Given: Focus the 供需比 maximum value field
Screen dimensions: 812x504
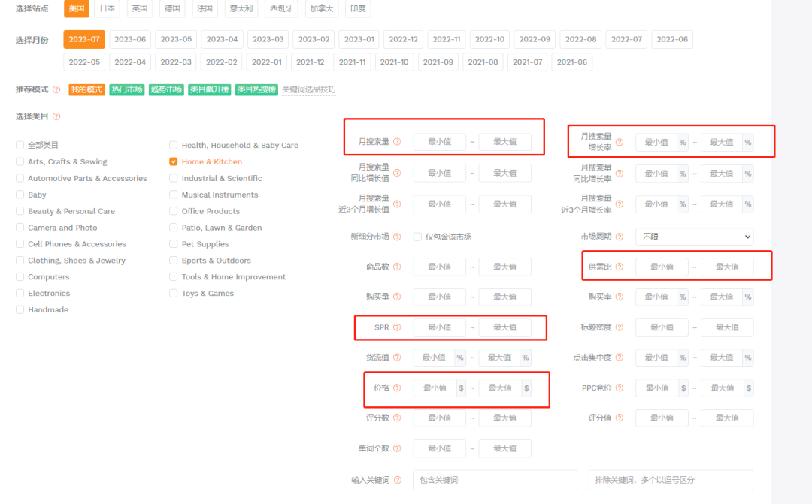Looking at the screenshot, I should point(727,267).
